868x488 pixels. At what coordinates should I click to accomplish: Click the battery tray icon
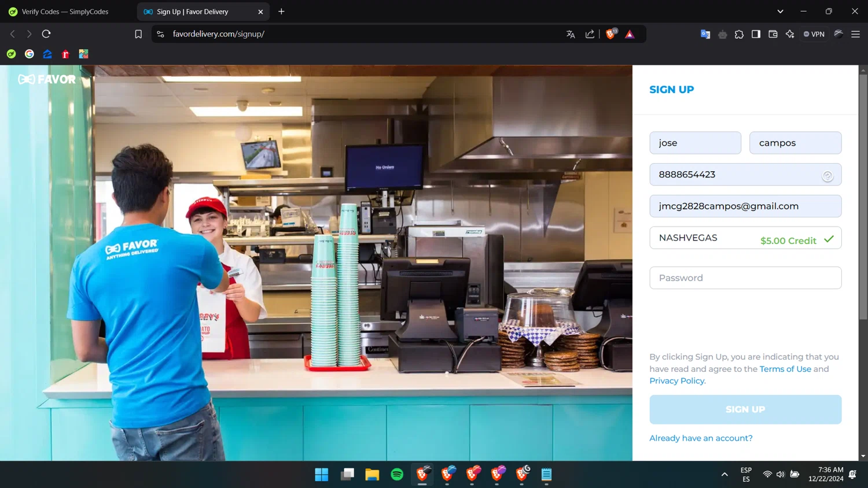[795, 475]
